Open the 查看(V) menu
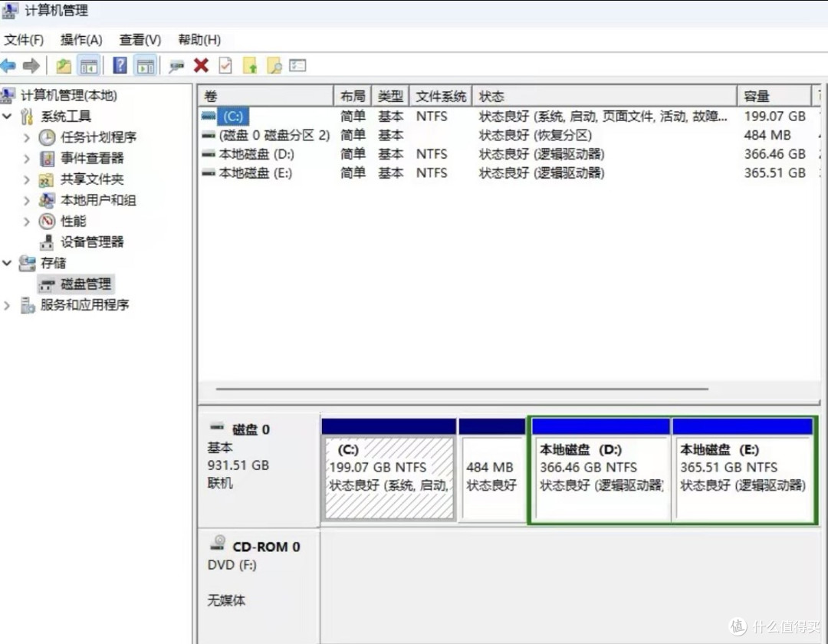828x644 pixels. tap(140, 40)
